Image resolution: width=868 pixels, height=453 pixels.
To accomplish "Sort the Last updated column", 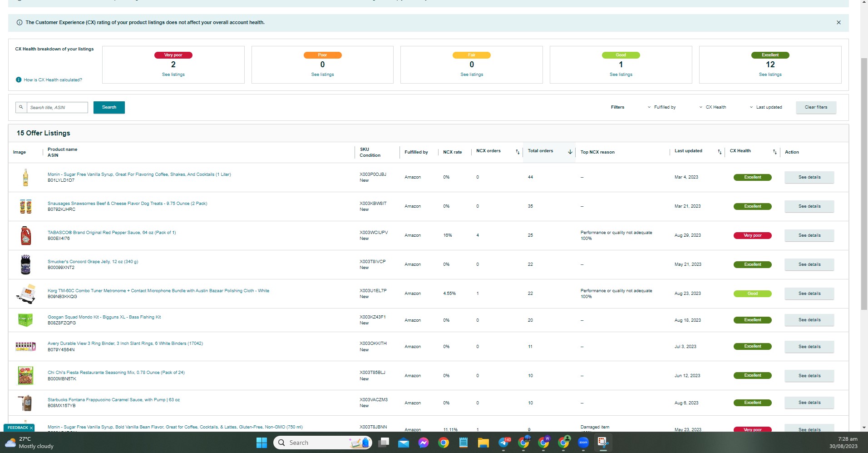I will (719, 152).
